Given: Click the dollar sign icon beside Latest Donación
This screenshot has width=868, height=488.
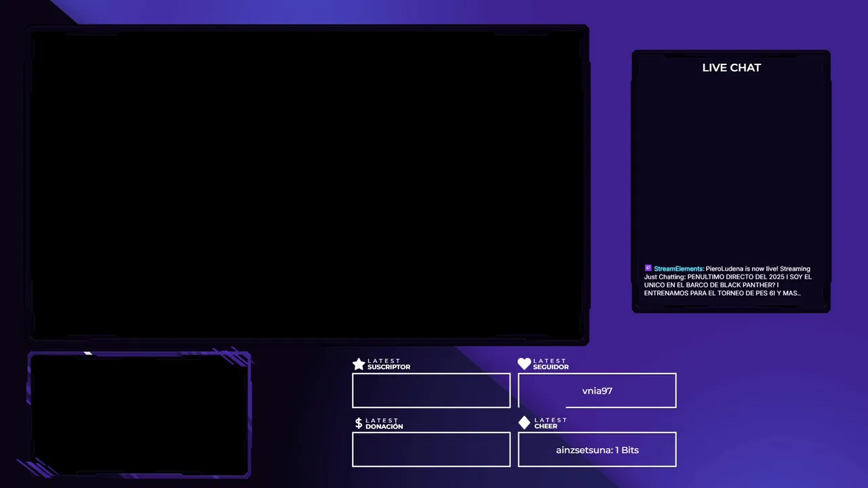Looking at the screenshot, I should [359, 423].
